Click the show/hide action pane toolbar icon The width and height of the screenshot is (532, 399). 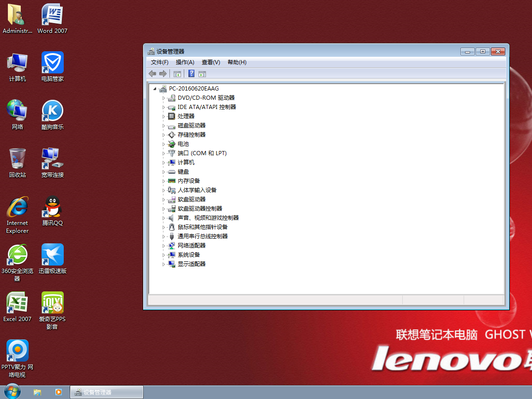click(x=202, y=74)
